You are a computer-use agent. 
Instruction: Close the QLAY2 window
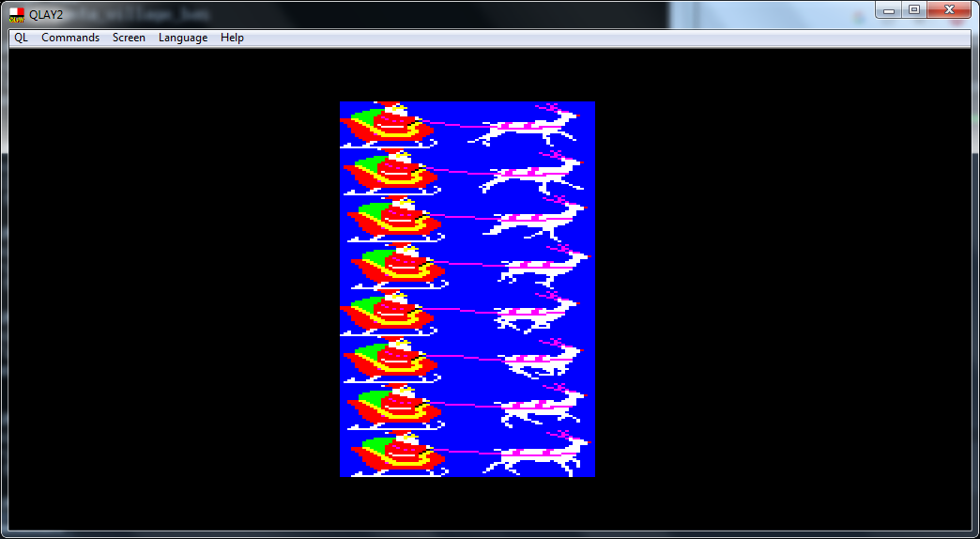949,10
